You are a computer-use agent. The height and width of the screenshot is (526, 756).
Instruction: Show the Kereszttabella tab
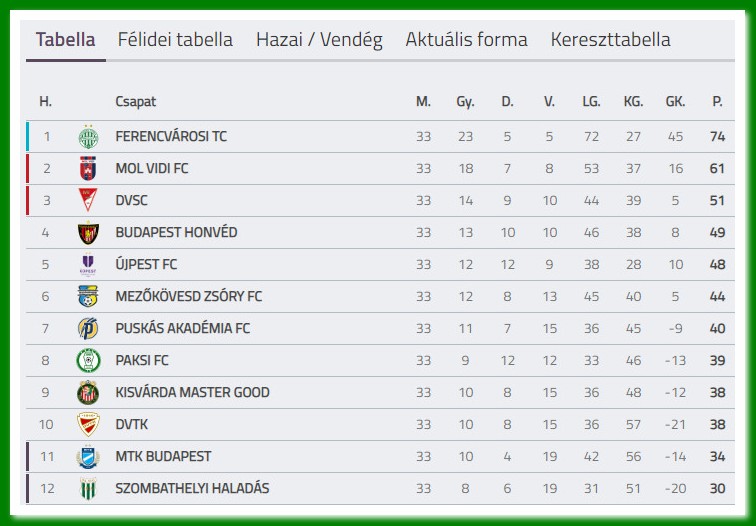610,40
